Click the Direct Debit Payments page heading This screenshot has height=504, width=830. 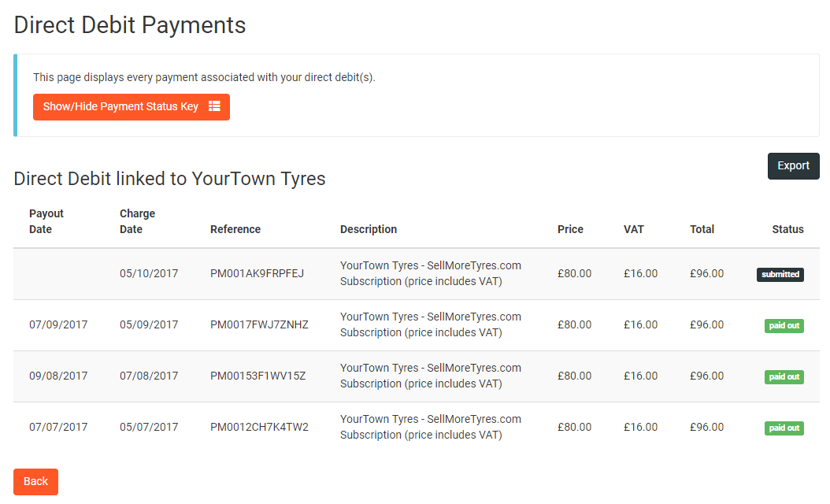click(130, 25)
